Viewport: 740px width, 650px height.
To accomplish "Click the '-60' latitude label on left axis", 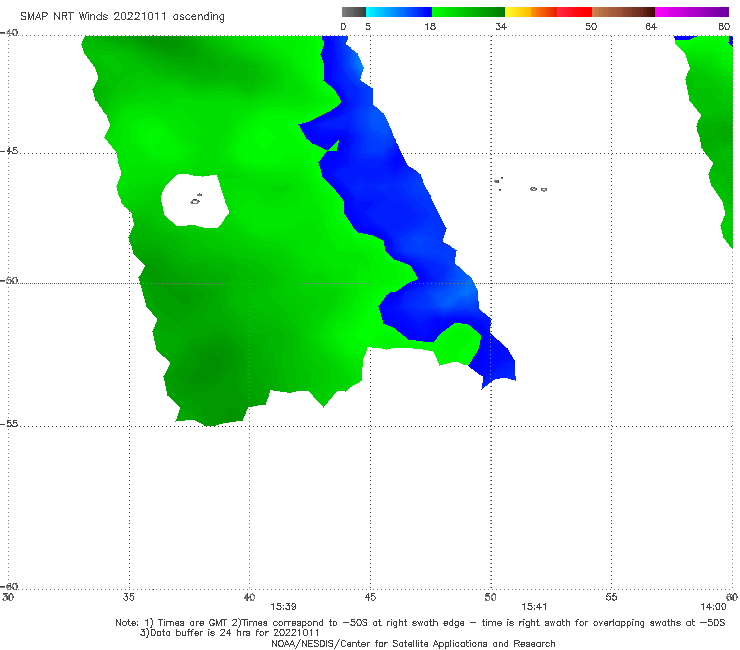I will (9, 586).
